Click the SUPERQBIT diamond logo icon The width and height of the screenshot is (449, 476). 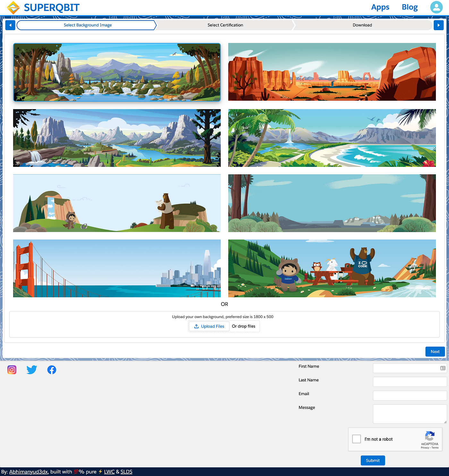click(13, 7)
